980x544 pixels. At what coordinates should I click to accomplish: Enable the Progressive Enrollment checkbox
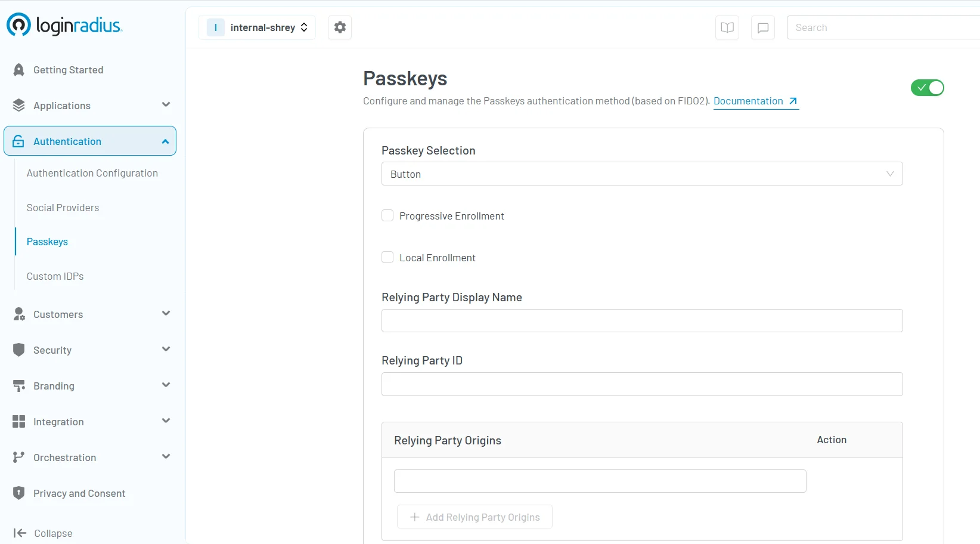387,215
